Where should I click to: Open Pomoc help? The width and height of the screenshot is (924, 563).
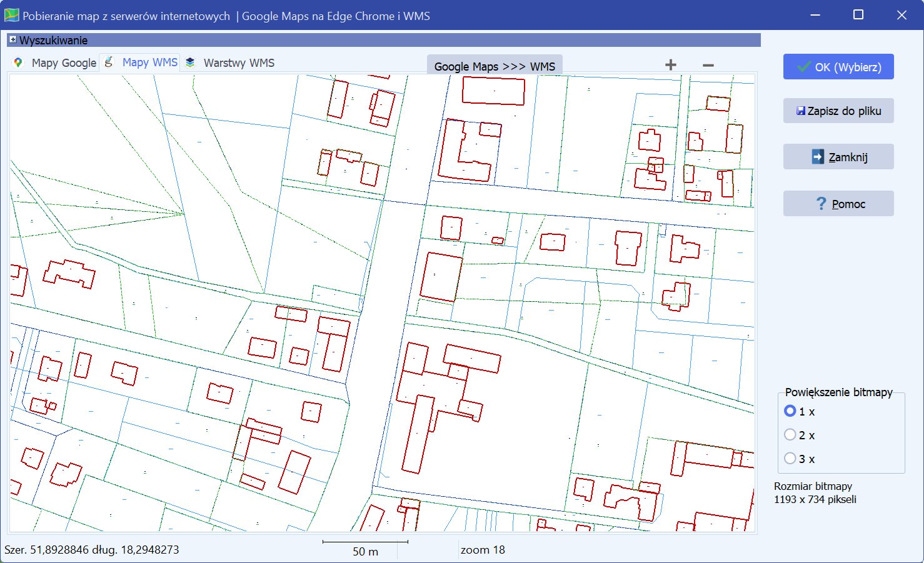pyautogui.click(x=838, y=204)
